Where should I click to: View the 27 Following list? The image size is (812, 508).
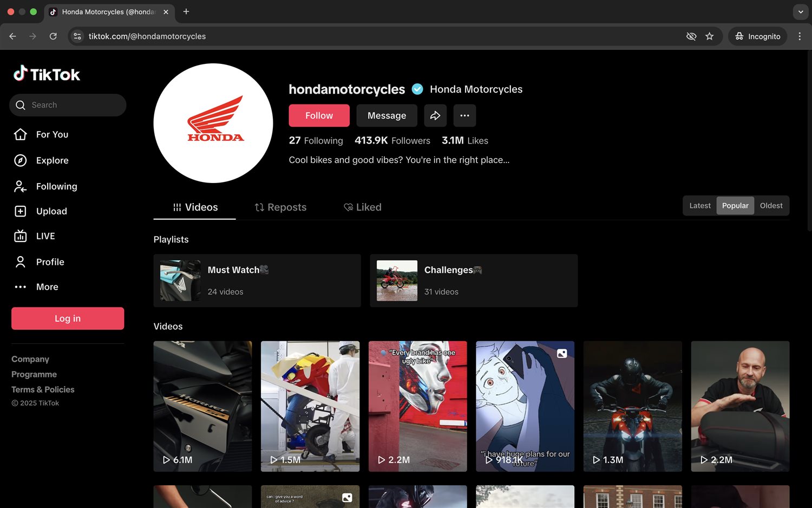pos(316,141)
